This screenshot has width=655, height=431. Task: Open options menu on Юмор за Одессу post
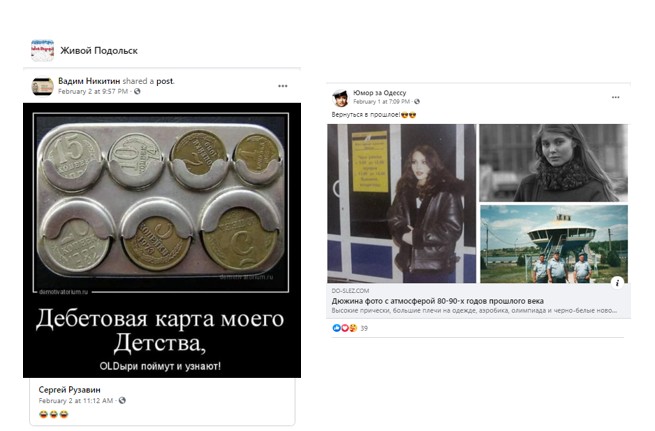tap(615, 97)
